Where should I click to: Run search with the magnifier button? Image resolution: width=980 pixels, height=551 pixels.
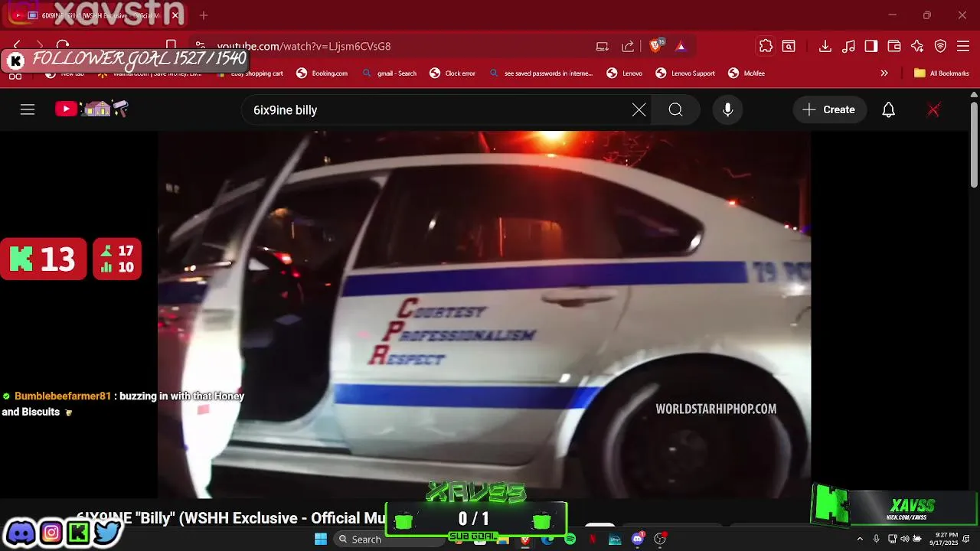[x=675, y=109]
